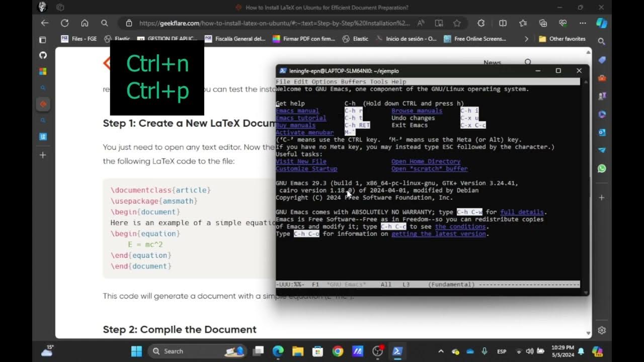Open Firmar PDF con firm... bookmark
The height and width of the screenshot is (362, 644).
tap(303, 39)
